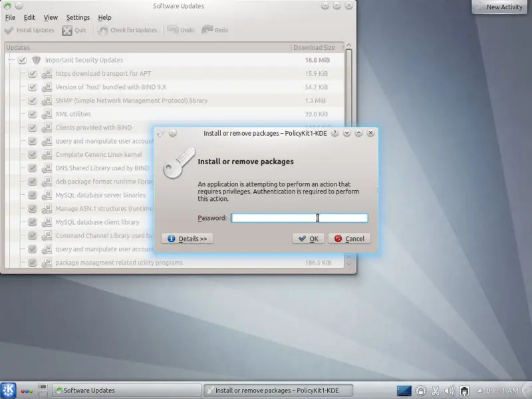Click package icon for SNMP library row
This screenshot has width=532, height=399.
point(47,100)
